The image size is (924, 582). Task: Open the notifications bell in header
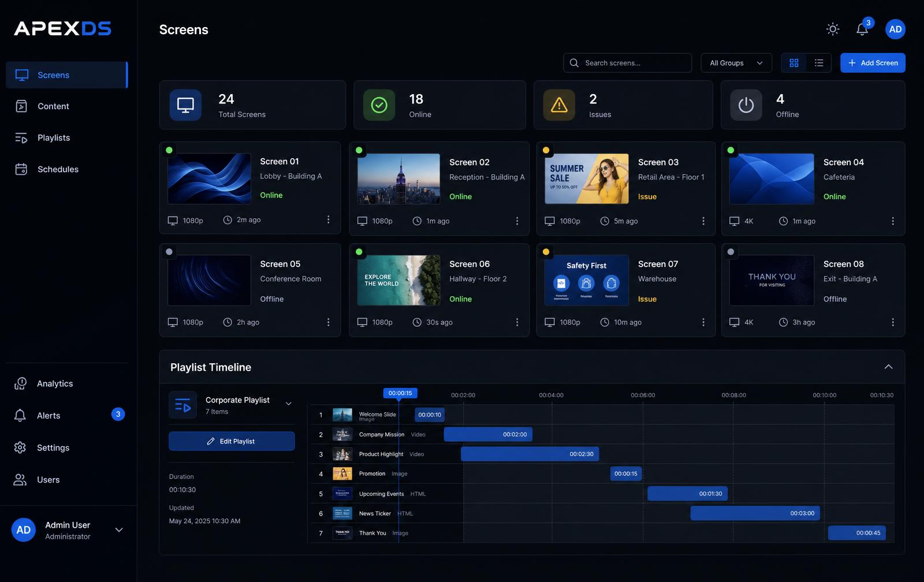pos(862,29)
